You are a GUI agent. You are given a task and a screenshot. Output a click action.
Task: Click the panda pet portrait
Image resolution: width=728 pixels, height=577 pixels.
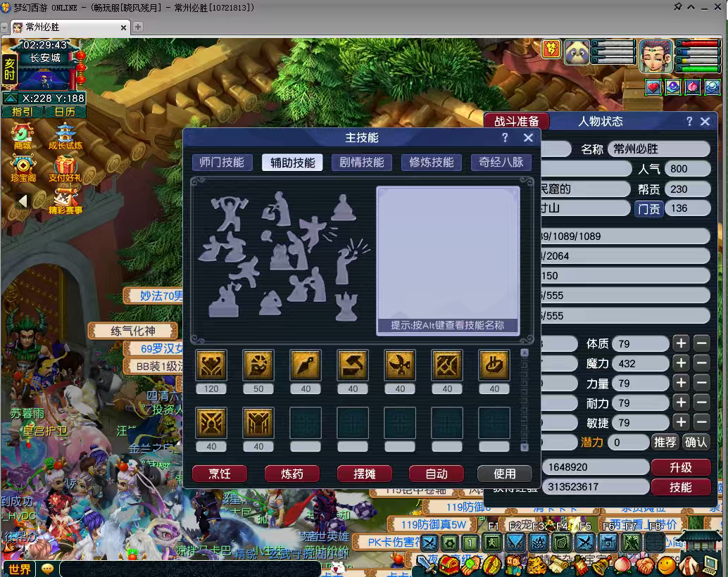577,53
